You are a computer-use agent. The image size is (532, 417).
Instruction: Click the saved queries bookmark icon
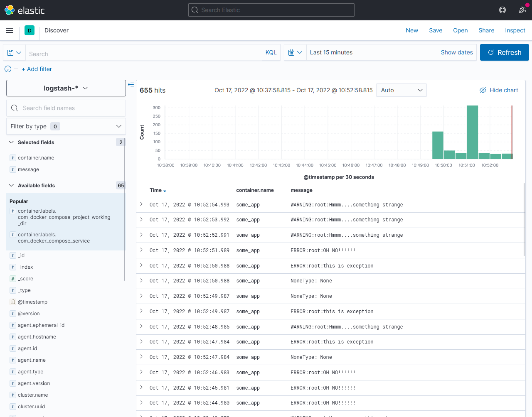coord(11,52)
